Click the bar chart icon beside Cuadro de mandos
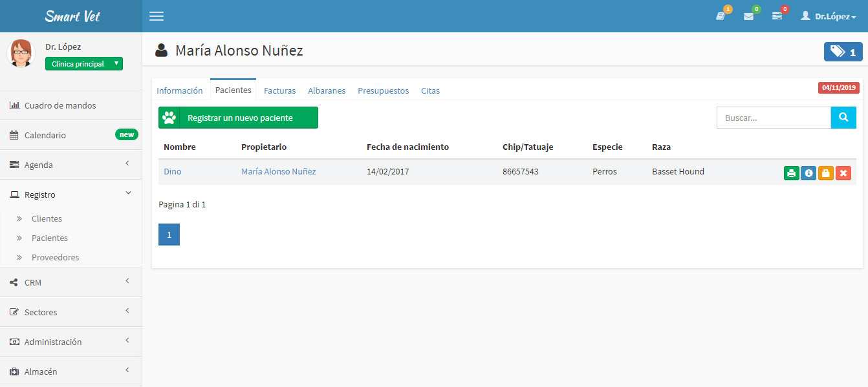Image resolution: width=868 pixels, height=387 pixels. (x=15, y=105)
